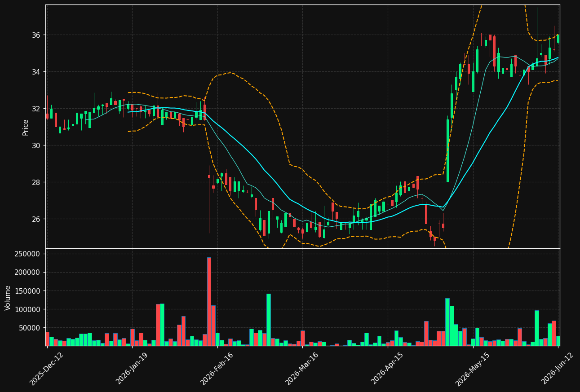Click the 32 price axis value
Image resolution: width=580 pixels, height=392 pixels.
[35, 109]
